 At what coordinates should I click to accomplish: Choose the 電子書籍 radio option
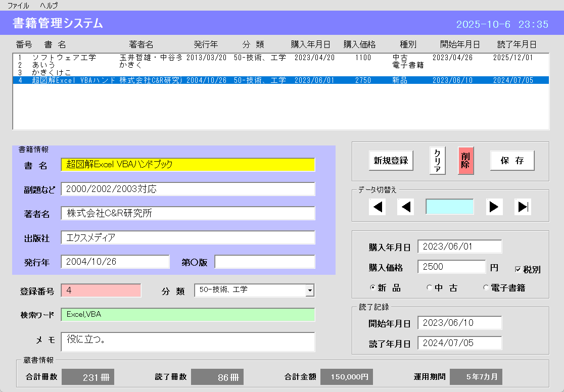[x=486, y=288]
